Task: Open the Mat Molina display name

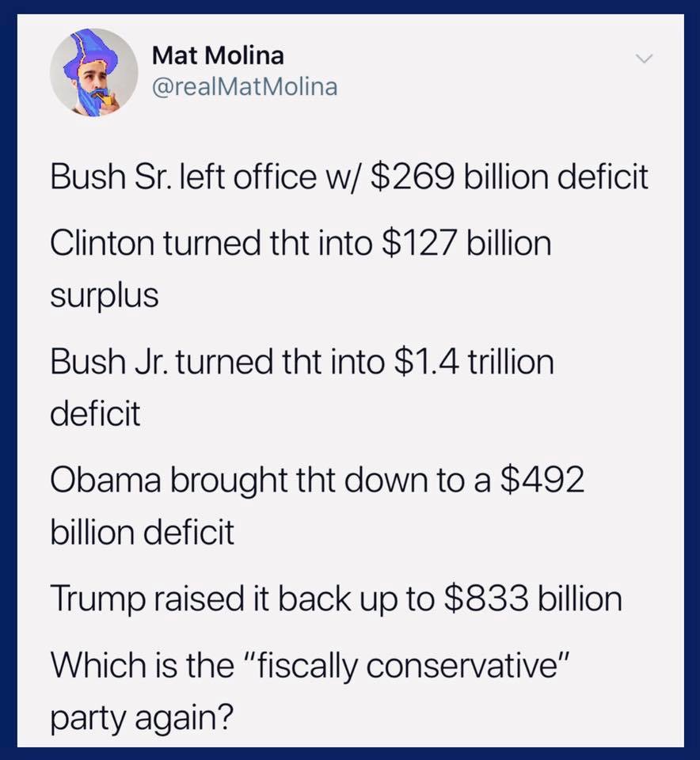Action: (217, 55)
